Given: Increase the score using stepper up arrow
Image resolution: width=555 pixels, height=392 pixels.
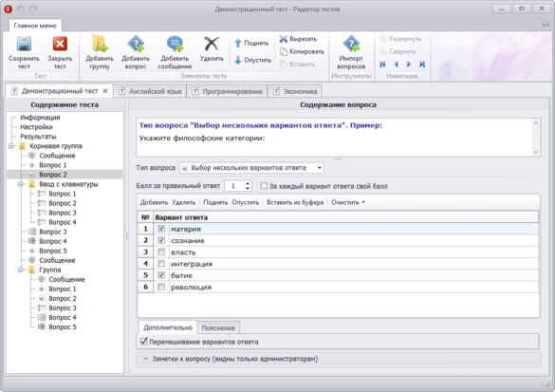Looking at the screenshot, I should pyautogui.click(x=248, y=183).
